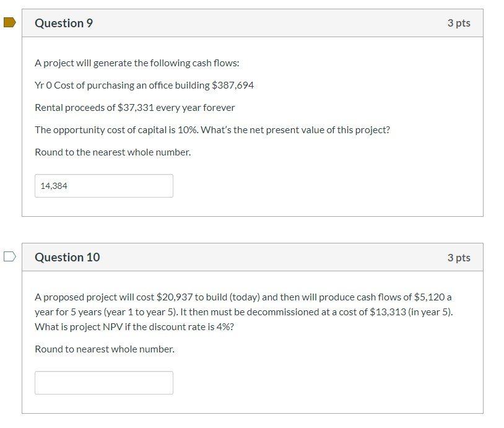
Task: Click the text "A project will generate the following cash flows"
Action: coord(137,63)
